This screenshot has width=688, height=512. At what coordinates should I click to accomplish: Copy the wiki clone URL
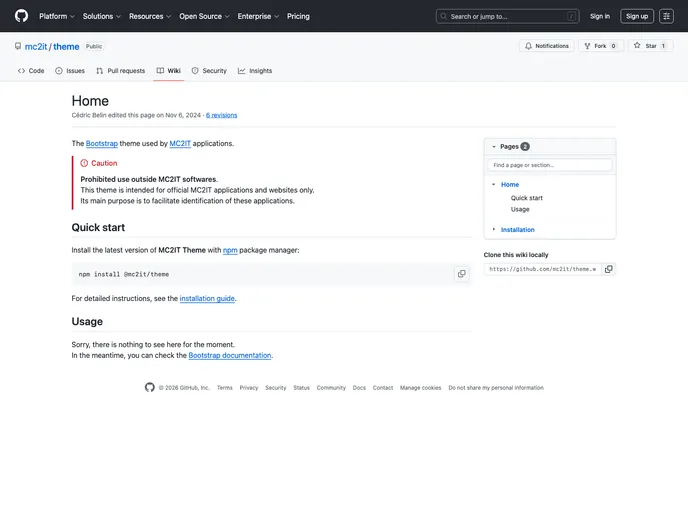(x=608, y=269)
